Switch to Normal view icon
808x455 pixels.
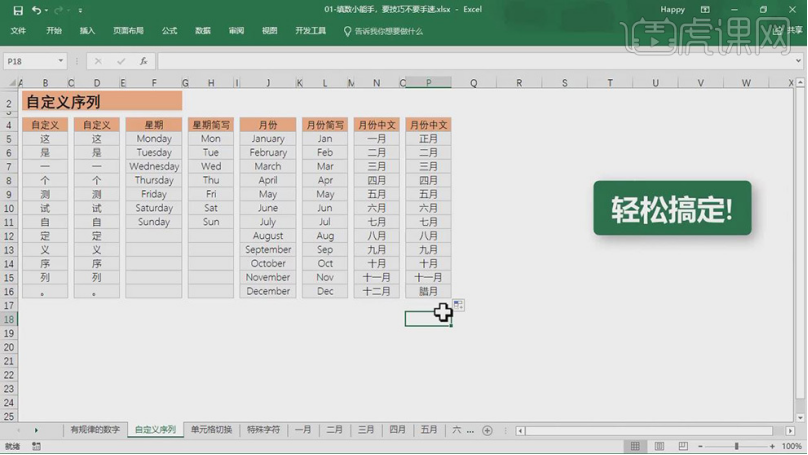coord(635,446)
